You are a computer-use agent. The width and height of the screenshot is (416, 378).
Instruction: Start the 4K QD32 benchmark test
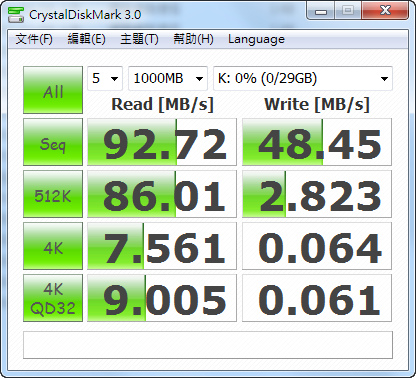tap(53, 298)
